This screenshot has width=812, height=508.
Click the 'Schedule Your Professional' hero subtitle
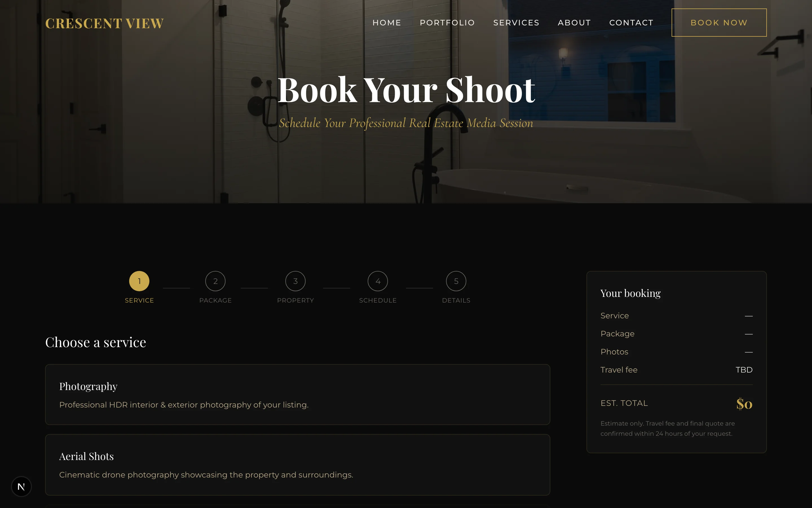click(406, 123)
